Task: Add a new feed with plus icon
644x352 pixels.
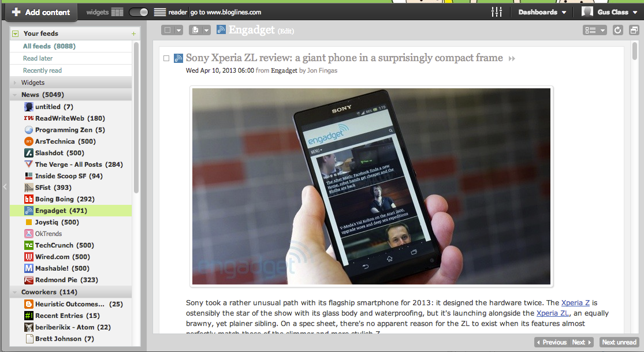Action: point(133,33)
